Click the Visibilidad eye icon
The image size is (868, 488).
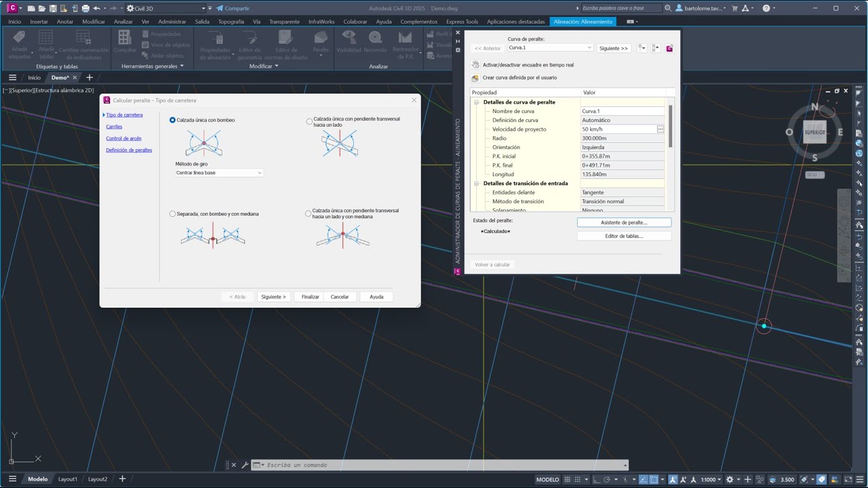349,41
